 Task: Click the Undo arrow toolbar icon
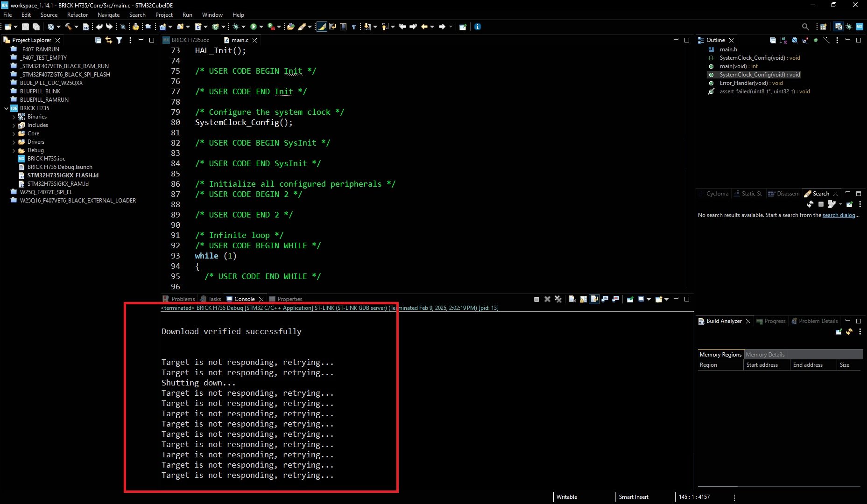coord(99,27)
